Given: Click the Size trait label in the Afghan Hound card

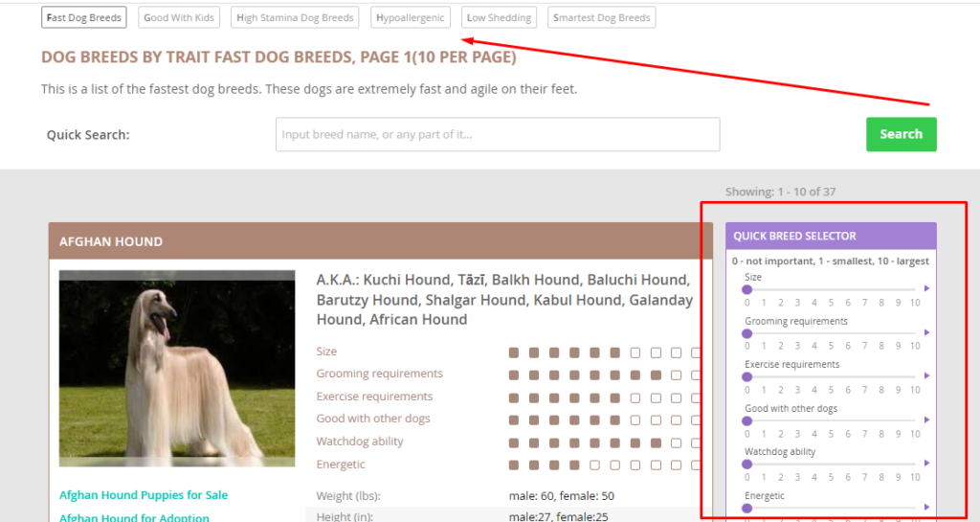Looking at the screenshot, I should 326,352.
